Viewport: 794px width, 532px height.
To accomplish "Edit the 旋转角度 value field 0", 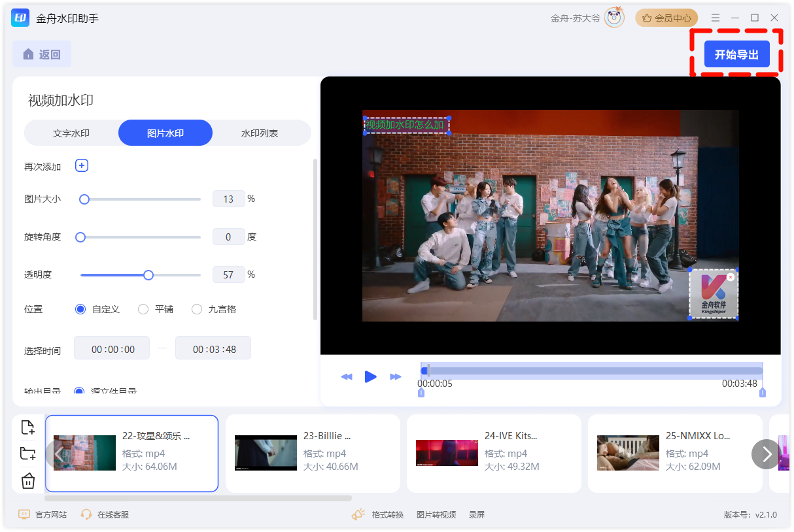I will click(x=228, y=237).
